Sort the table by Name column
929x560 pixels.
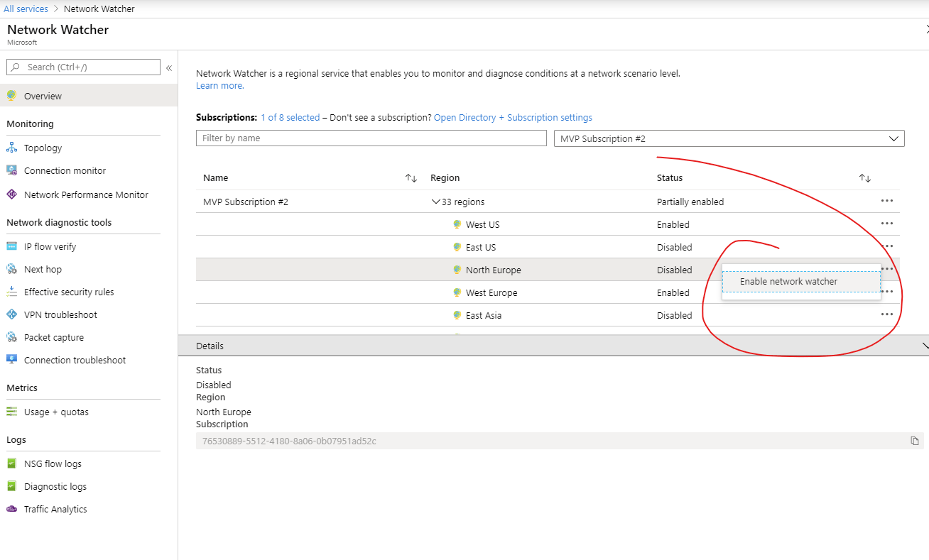[x=411, y=178]
